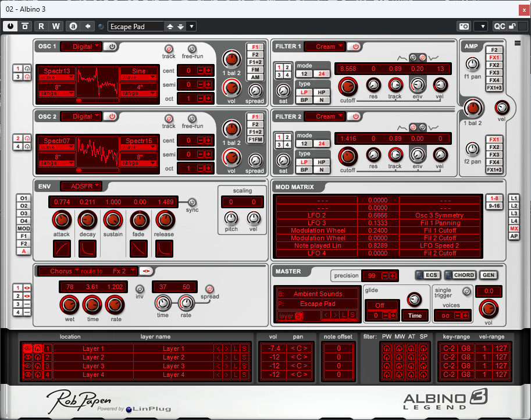Switch mod matrix to slots 9-16
The image size is (531, 420).
(x=494, y=205)
